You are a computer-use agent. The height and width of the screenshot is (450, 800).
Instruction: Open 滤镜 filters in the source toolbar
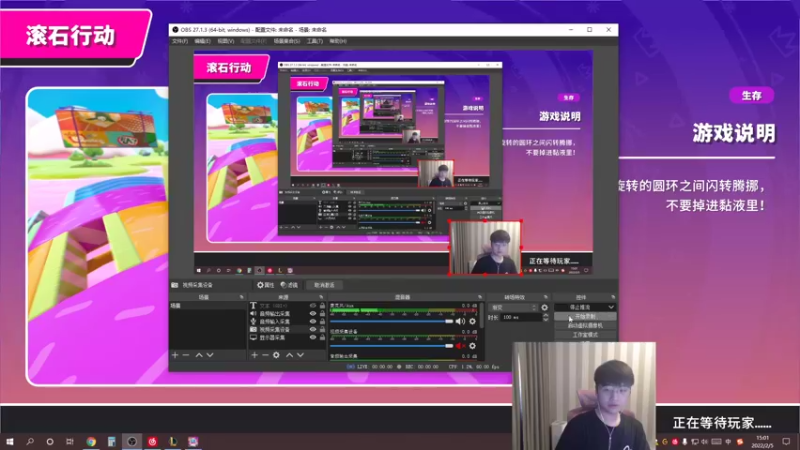click(x=289, y=285)
